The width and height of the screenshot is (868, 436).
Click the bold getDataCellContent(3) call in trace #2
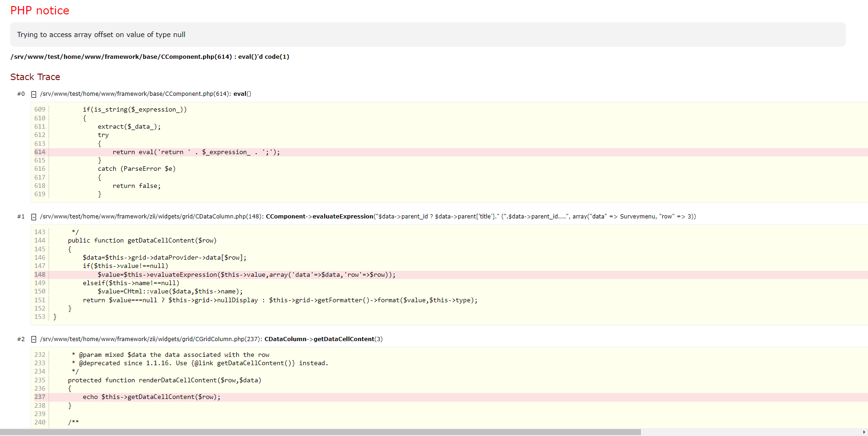pos(348,339)
